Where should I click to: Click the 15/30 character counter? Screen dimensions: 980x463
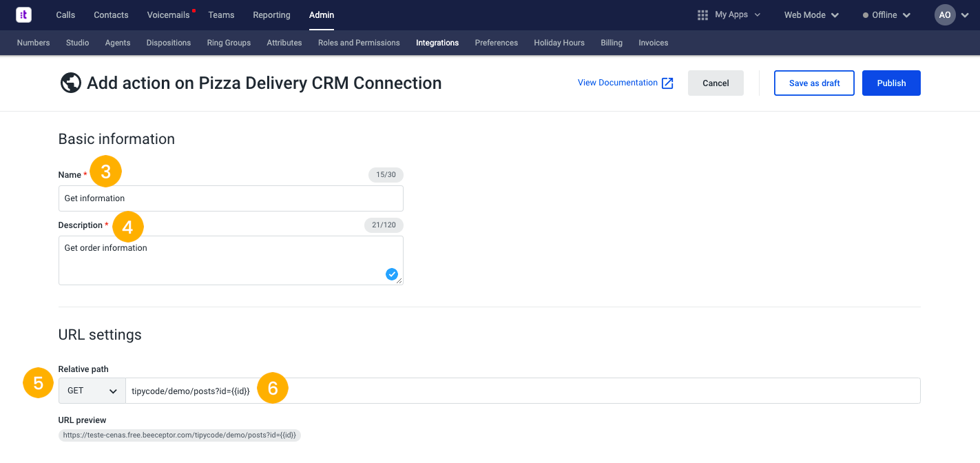(386, 175)
